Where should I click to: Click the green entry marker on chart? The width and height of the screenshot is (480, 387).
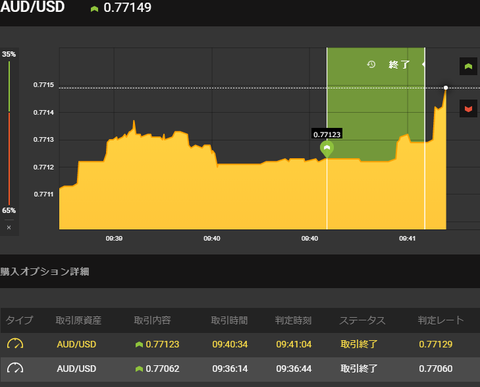click(x=327, y=148)
